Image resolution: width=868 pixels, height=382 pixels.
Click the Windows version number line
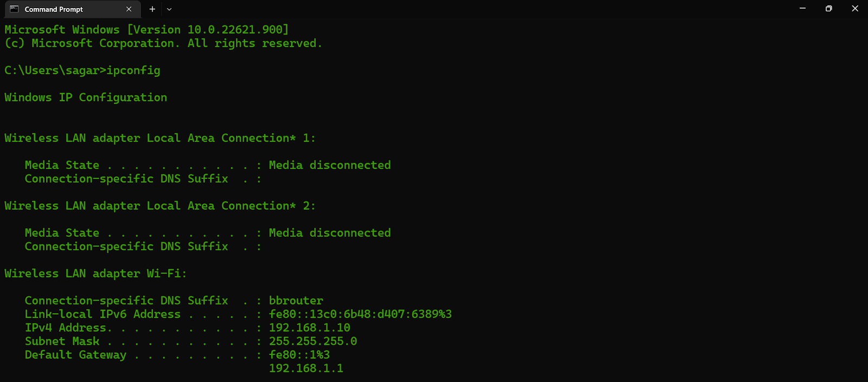[146, 30]
